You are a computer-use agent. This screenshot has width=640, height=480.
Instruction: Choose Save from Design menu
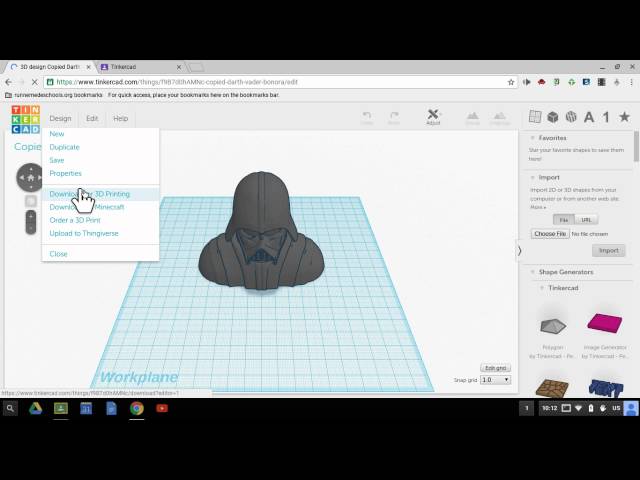100,160
